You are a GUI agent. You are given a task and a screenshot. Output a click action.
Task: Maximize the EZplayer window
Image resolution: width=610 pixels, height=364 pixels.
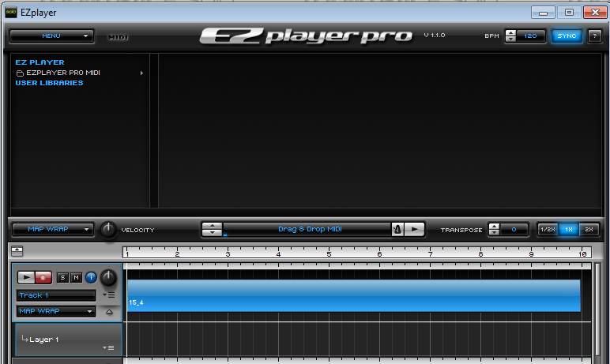click(x=569, y=13)
